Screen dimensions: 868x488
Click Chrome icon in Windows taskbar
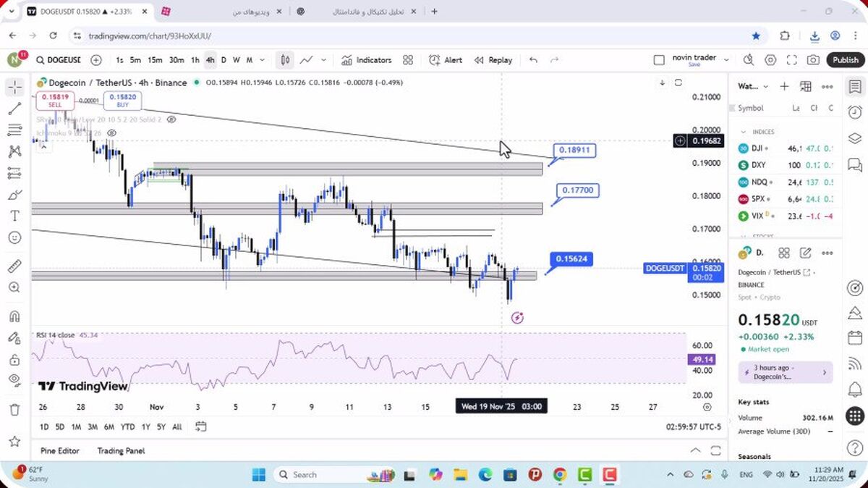pyautogui.click(x=560, y=475)
